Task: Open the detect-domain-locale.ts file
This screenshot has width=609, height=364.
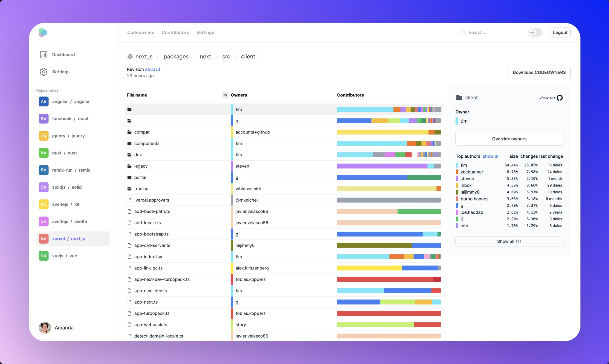Action: pyautogui.click(x=159, y=336)
